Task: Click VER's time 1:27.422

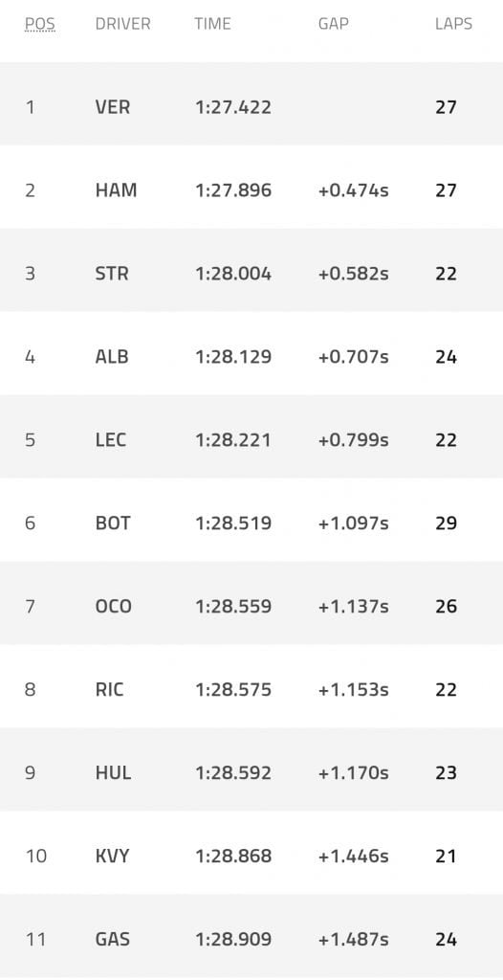Action: [233, 107]
